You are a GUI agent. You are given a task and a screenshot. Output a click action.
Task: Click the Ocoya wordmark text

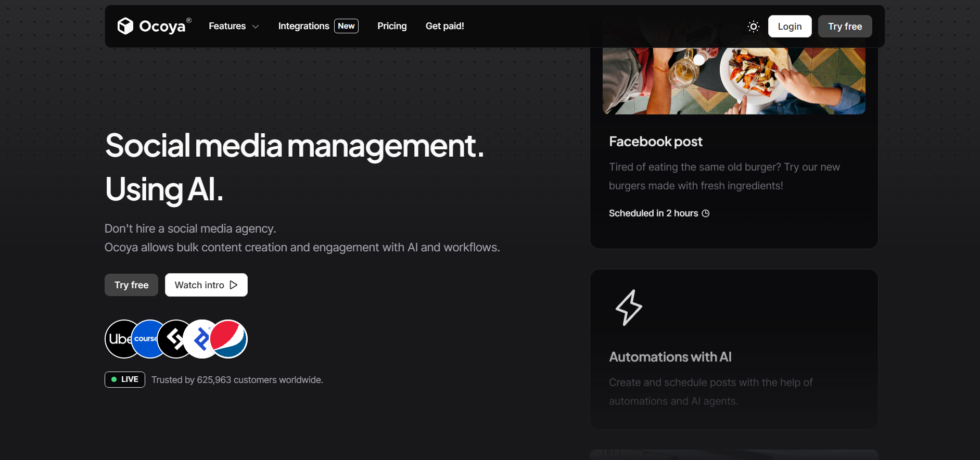(x=162, y=27)
